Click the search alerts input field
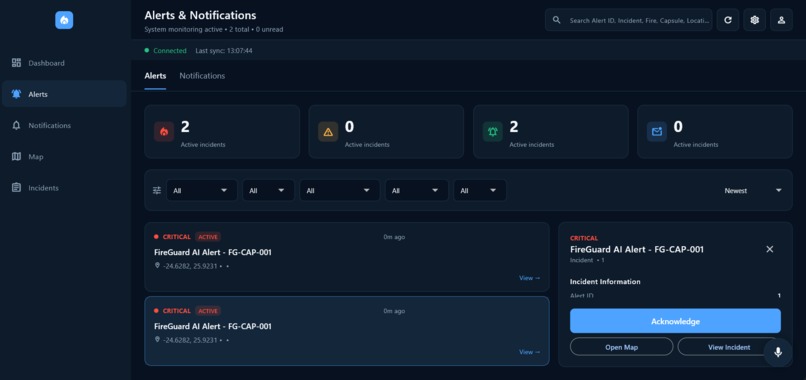806x380 pixels. click(629, 20)
